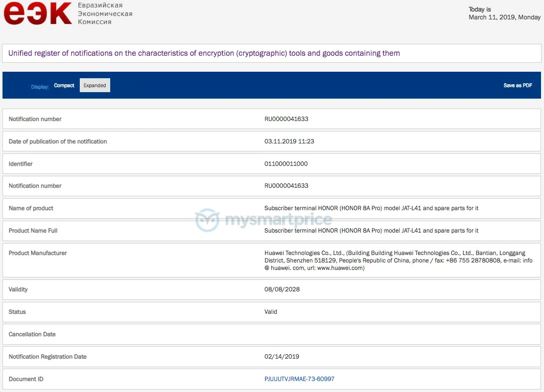
Task: Select the Validity date 08/08/2028
Action: pos(282,289)
